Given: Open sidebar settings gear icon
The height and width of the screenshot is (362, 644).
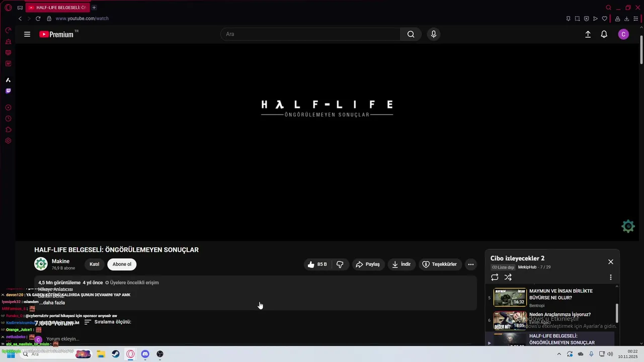Looking at the screenshot, I should point(8,141).
